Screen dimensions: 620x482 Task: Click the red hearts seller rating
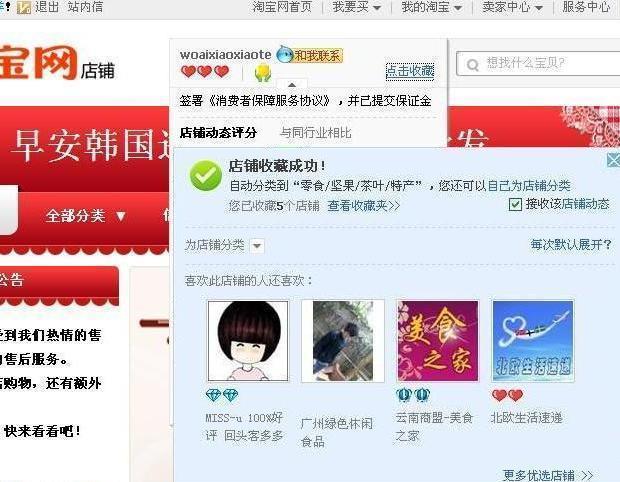[205, 72]
